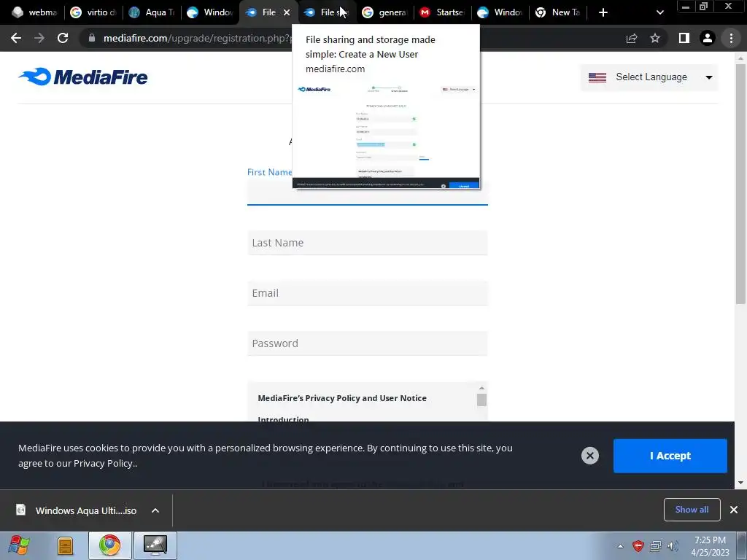Open taskbar clock showing 7:25 PM
This screenshot has width=747, height=560.
point(710,546)
